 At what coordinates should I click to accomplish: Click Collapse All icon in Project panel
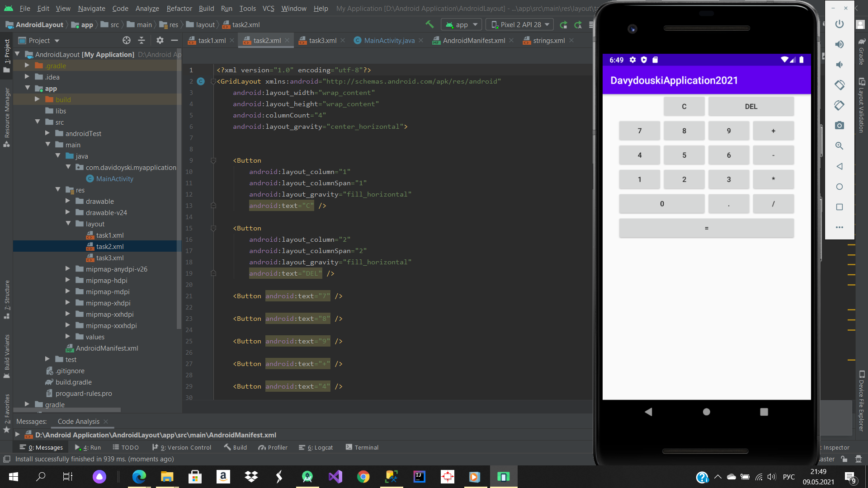click(x=142, y=40)
